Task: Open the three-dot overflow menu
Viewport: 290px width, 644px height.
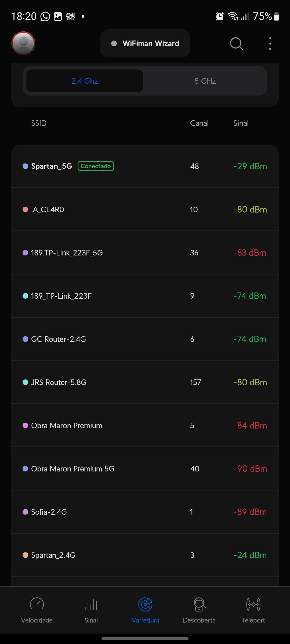Action: (270, 43)
